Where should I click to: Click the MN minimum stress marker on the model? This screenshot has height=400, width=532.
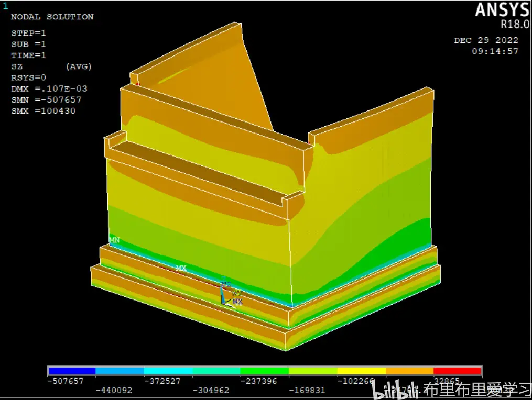coord(114,240)
